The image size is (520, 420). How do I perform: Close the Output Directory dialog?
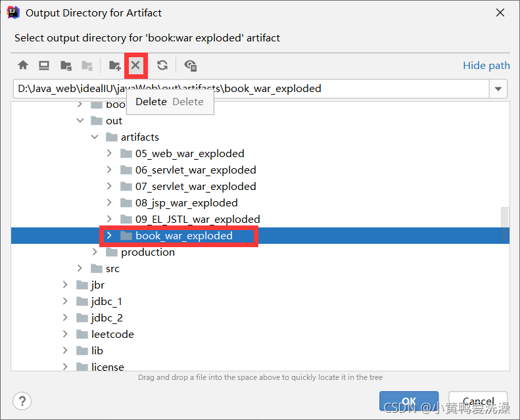(500, 12)
